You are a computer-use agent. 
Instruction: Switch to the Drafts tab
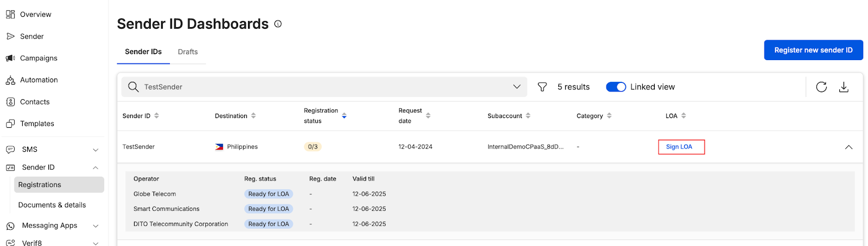(x=188, y=52)
